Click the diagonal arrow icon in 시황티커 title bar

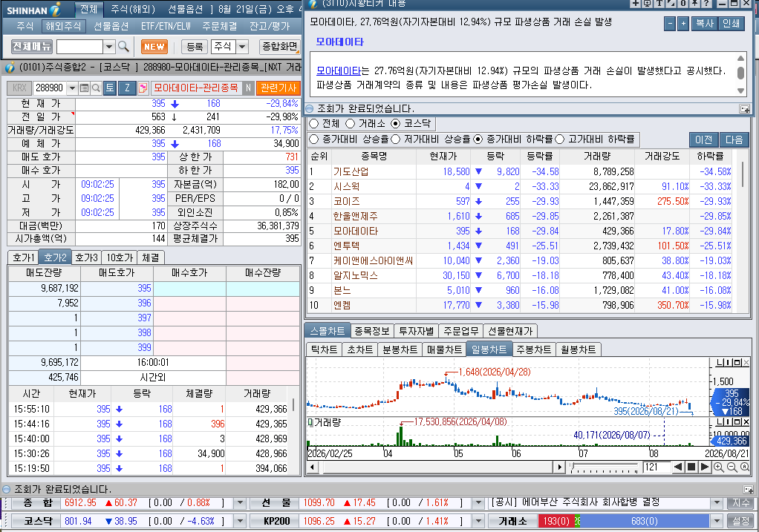[671, 3]
